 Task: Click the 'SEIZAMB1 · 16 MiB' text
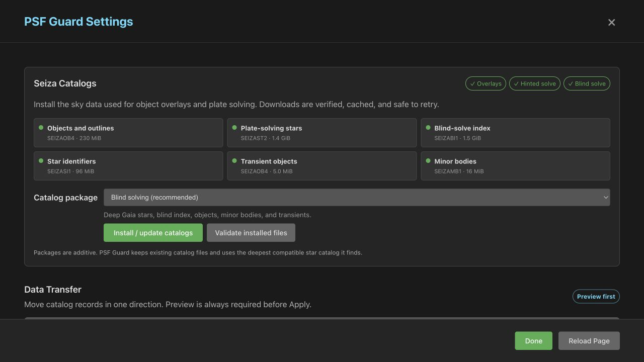point(459,171)
